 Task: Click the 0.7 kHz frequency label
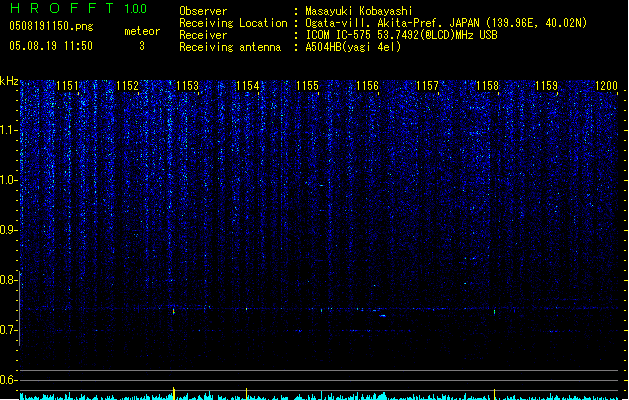coord(9,330)
